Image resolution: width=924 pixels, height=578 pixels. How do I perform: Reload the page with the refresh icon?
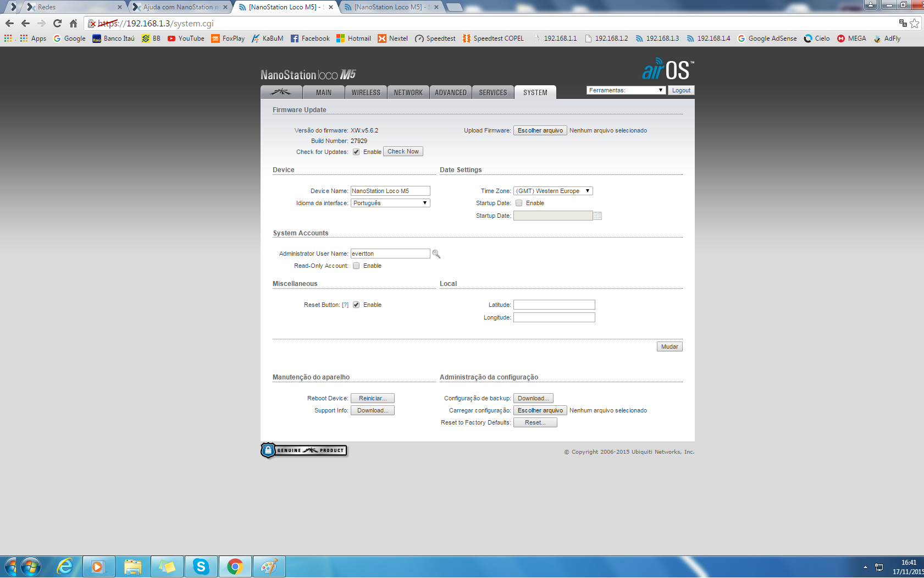click(x=57, y=23)
